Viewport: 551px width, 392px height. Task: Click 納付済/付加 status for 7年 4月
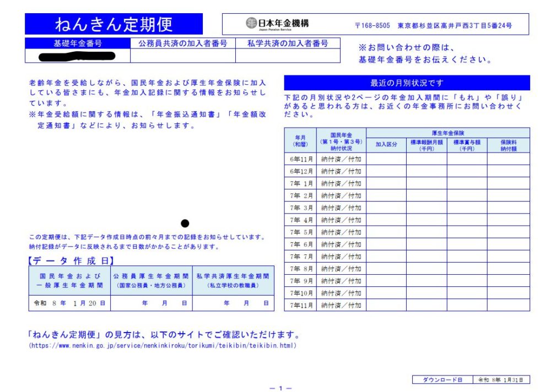[x=341, y=220]
